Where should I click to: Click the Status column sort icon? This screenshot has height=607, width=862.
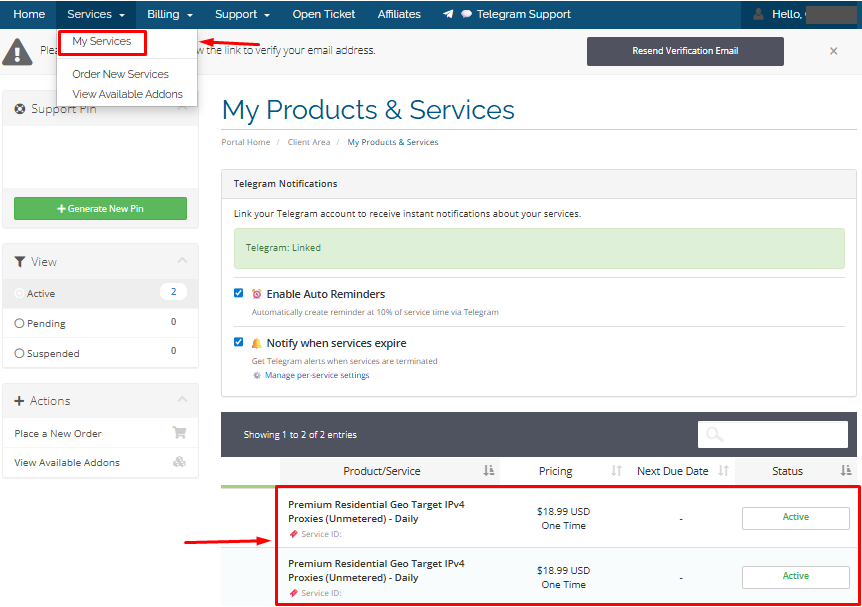pyautogui.click(x=846, y=471)
